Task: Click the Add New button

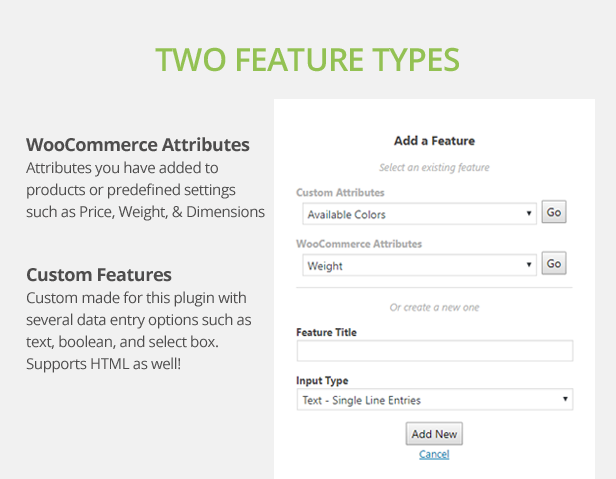Action: click(434, 434)
